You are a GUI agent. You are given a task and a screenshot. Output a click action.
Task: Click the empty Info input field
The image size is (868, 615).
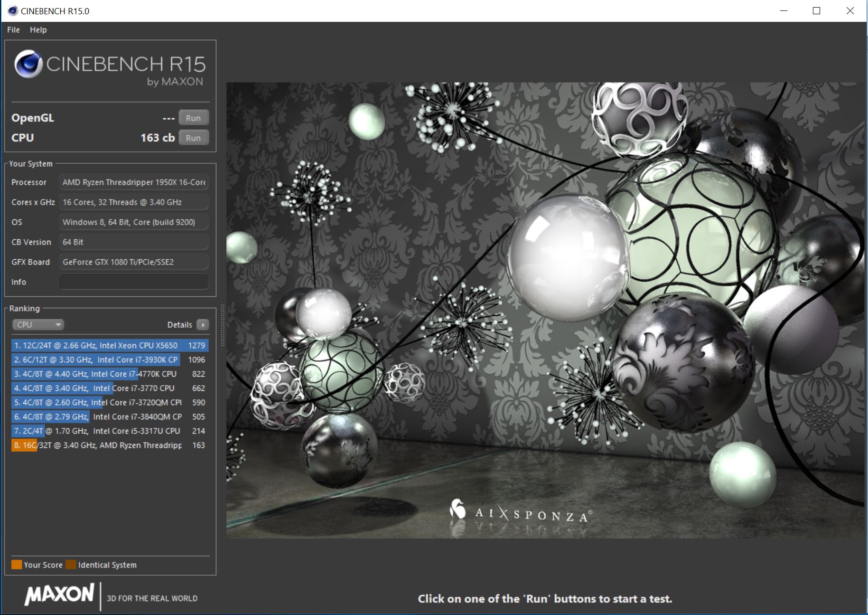(133, 282)
